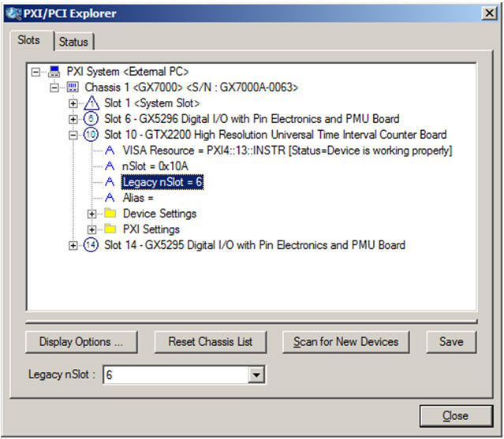The width and height of the screenshot is (504, 439).
Task: Switch to the Status tab
Action: pyautogui.click(x=74, y=42)
